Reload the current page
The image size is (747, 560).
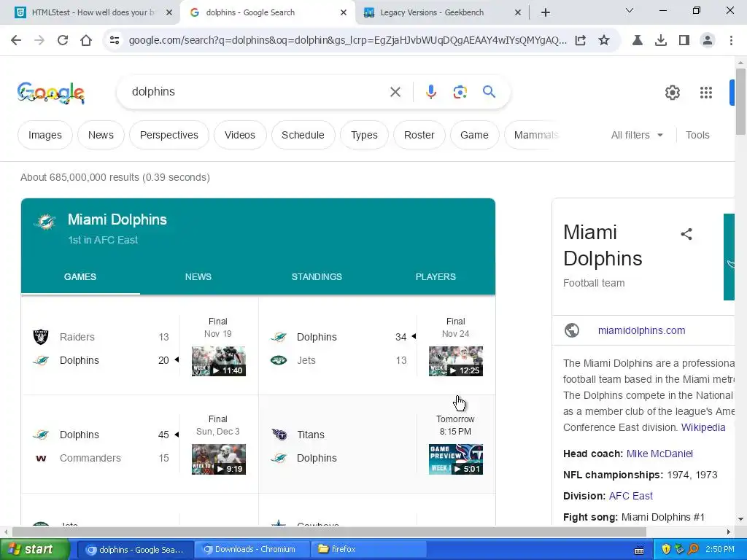[63, 41]
